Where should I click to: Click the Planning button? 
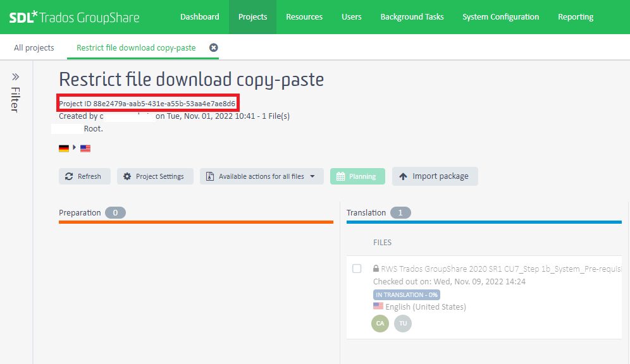point(357,176)
